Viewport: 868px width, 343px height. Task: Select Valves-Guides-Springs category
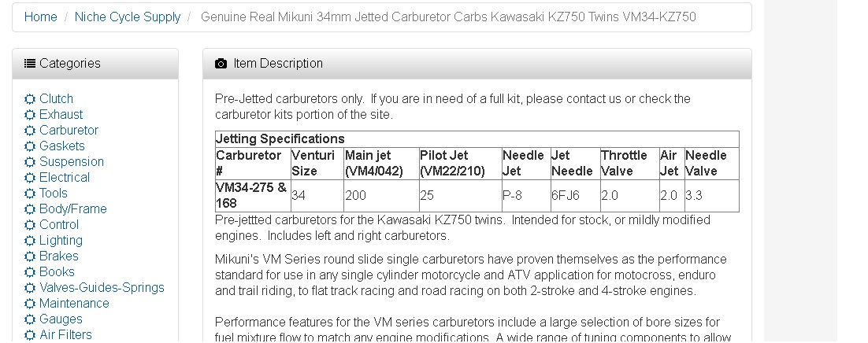pyautogui.click(x=102, y=288)
